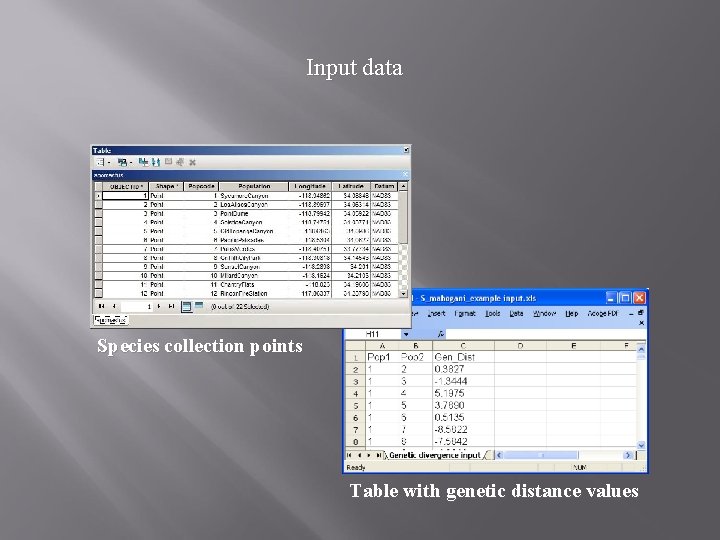Screen dimensions: 720x540
Task: Click the cell containing 5.1975
Action: 463,394
